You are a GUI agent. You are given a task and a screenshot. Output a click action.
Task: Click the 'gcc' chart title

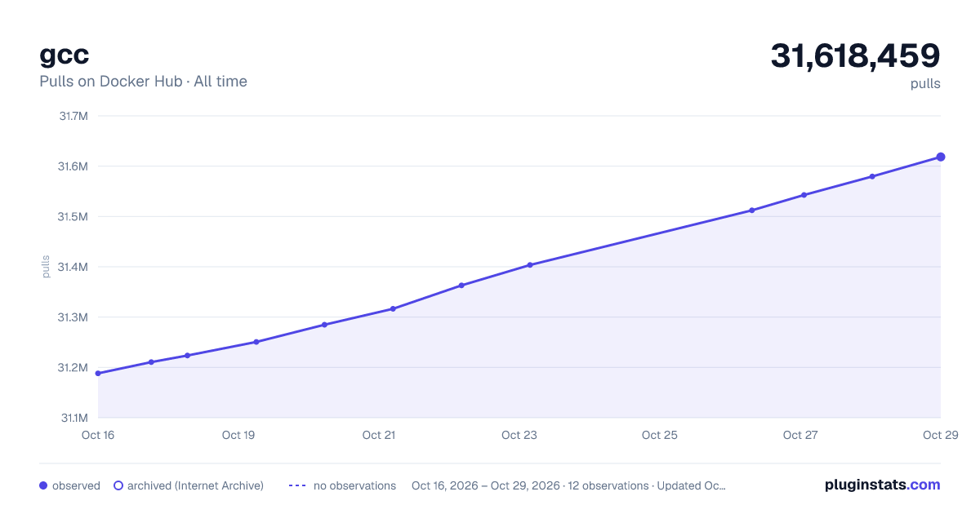click(65, 55)
